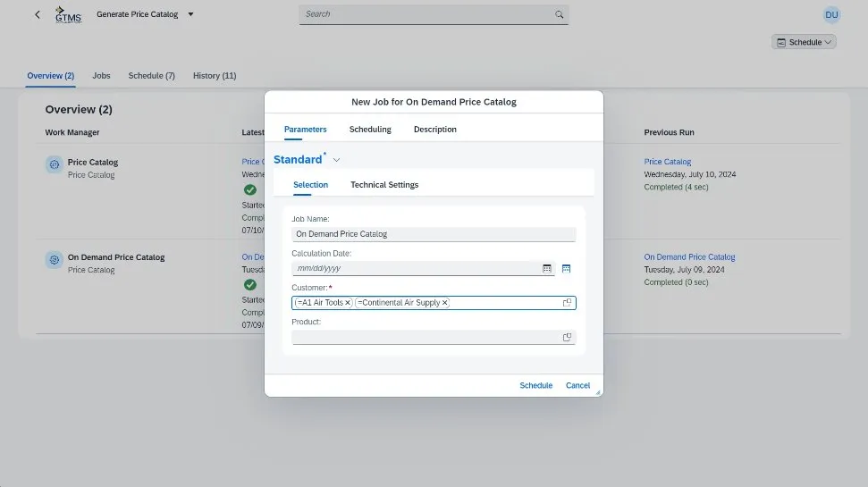Expand the Schedule dropdown button at top right
868x487 pixels.
805,42
